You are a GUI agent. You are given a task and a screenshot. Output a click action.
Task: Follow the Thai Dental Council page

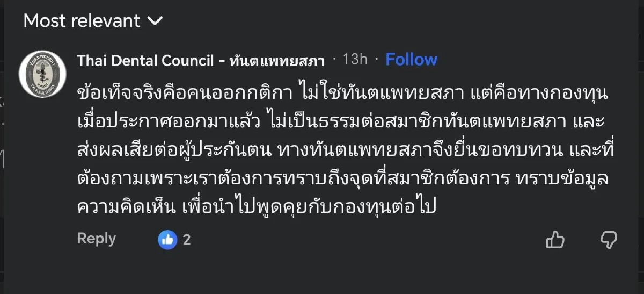411,60
